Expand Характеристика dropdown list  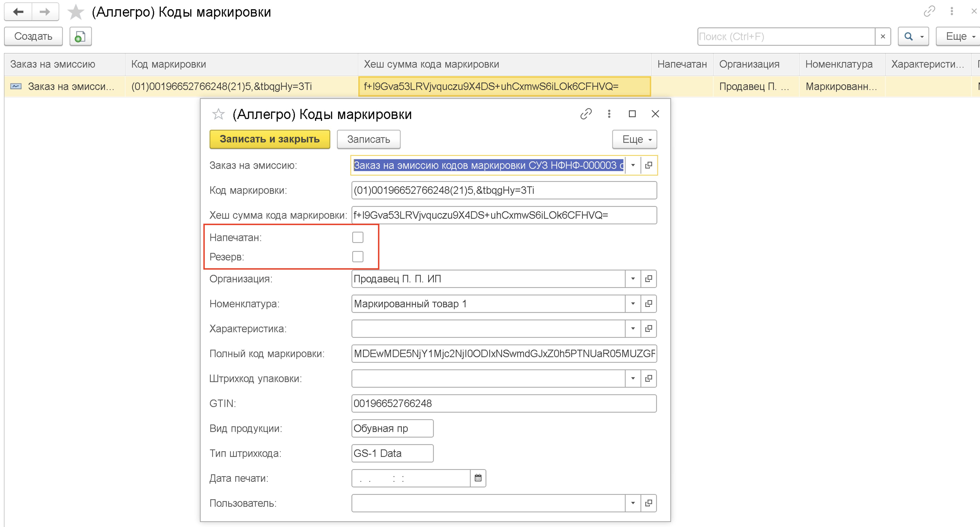pyautogui.click(x=633, y=329)
